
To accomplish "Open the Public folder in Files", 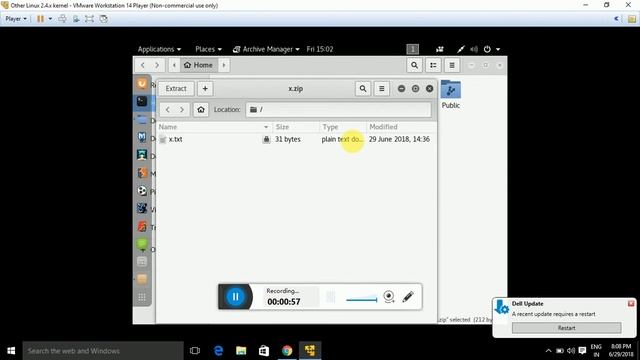I will (x=451, y=94).
